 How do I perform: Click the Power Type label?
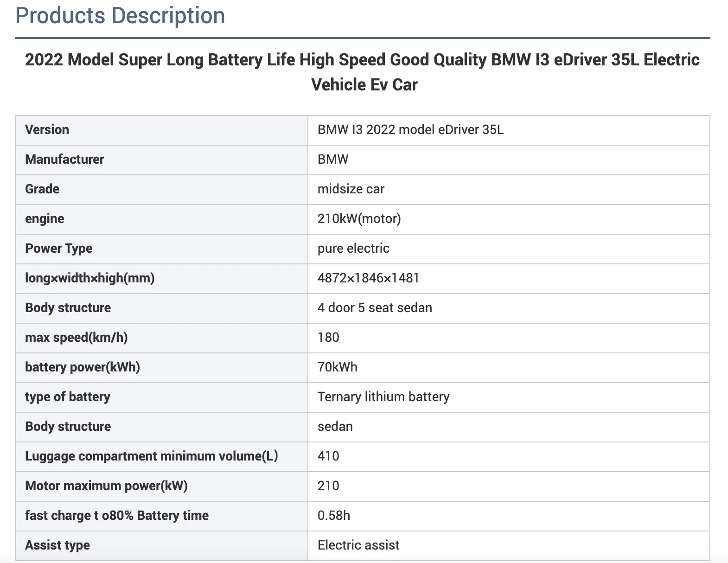(58, 249)
